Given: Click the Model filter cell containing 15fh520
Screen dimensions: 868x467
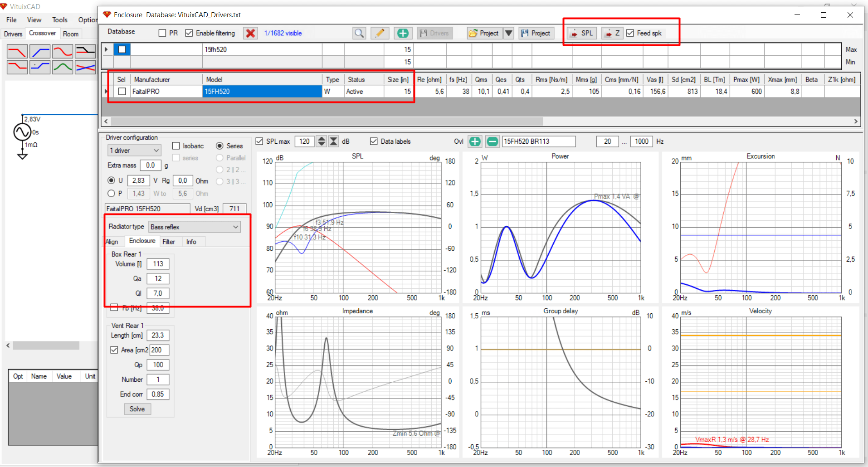Looking at the screenshot, I should click(263, 49).
